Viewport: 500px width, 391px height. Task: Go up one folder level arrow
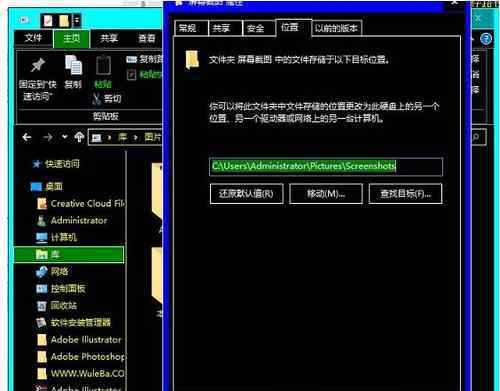point(79,137)
